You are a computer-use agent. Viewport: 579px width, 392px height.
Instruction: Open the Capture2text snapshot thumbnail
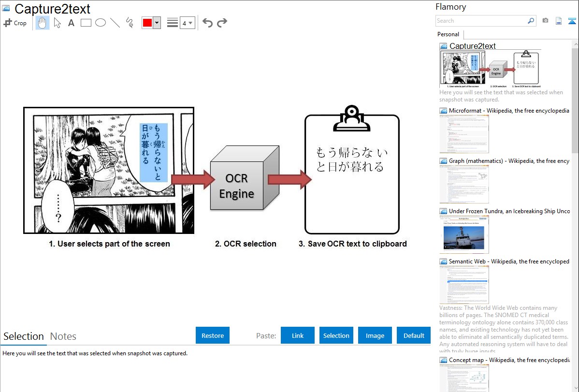click(490, 69)
